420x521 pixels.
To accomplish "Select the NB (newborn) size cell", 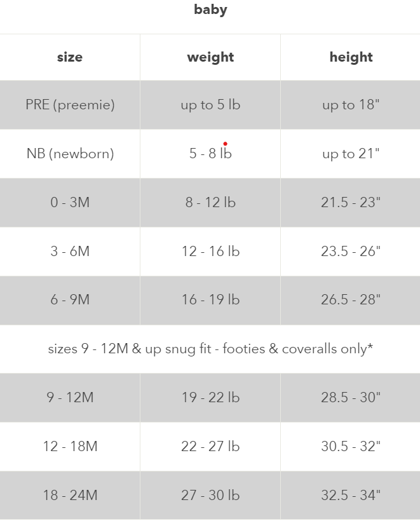I will (70, 154).
